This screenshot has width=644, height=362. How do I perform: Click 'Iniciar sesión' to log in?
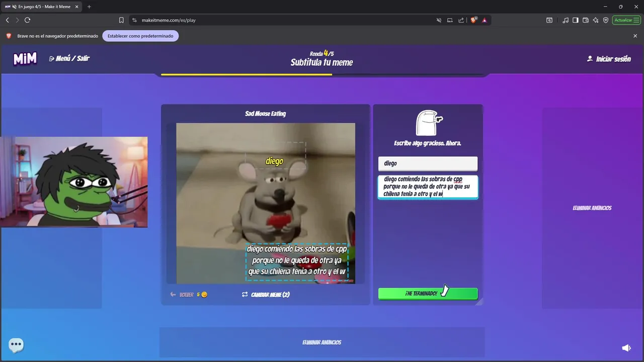(x=609, y=59)
